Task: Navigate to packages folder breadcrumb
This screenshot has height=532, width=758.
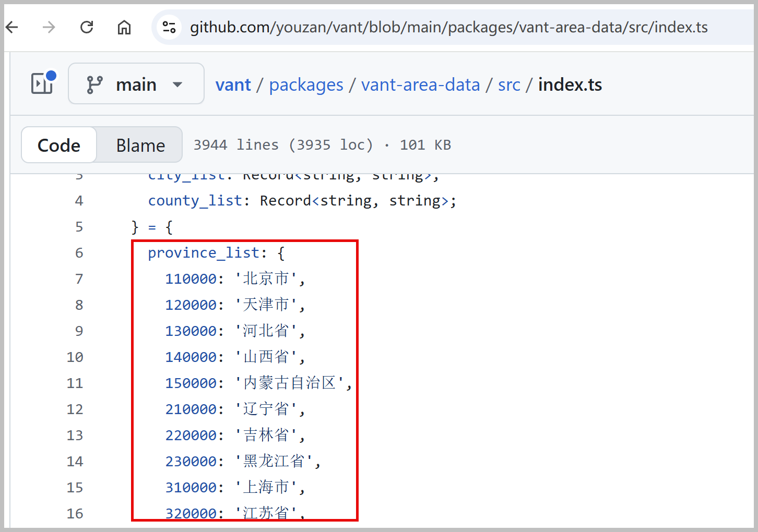Action: 306,84
